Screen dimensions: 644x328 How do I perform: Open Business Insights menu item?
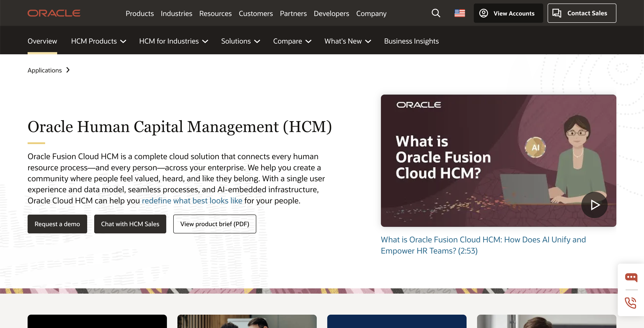pos(411,41)
